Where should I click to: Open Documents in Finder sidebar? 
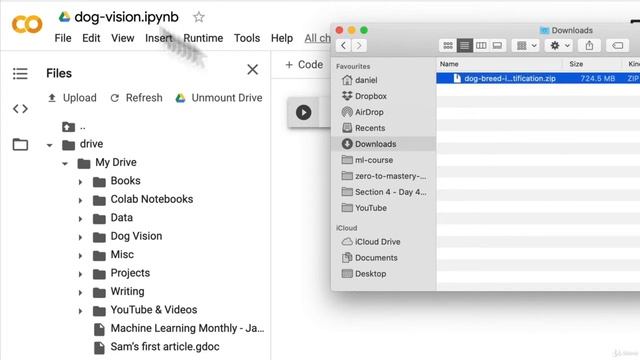tap(370, 258)
